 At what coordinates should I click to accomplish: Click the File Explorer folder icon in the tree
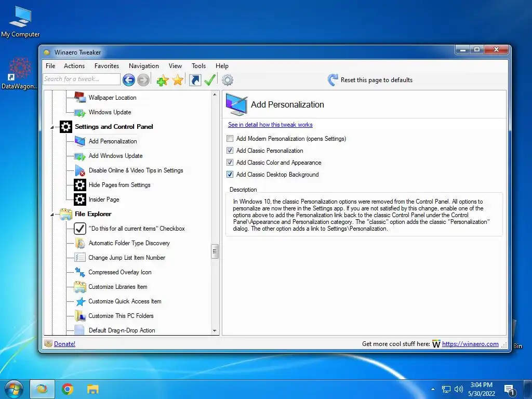tap(66, 214)
